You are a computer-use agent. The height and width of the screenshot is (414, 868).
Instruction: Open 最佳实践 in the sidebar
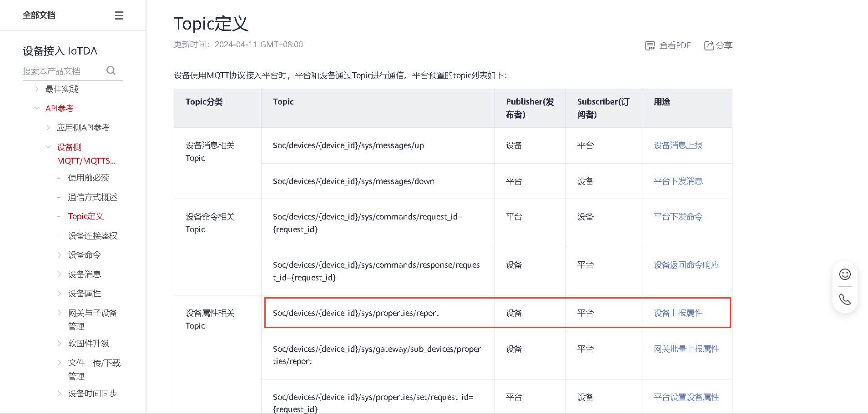tap(62, 89)
